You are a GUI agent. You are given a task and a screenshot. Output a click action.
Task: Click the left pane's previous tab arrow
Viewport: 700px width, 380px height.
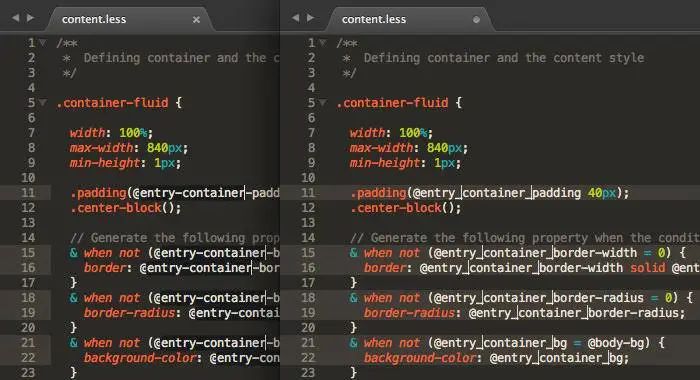point(16,18)
